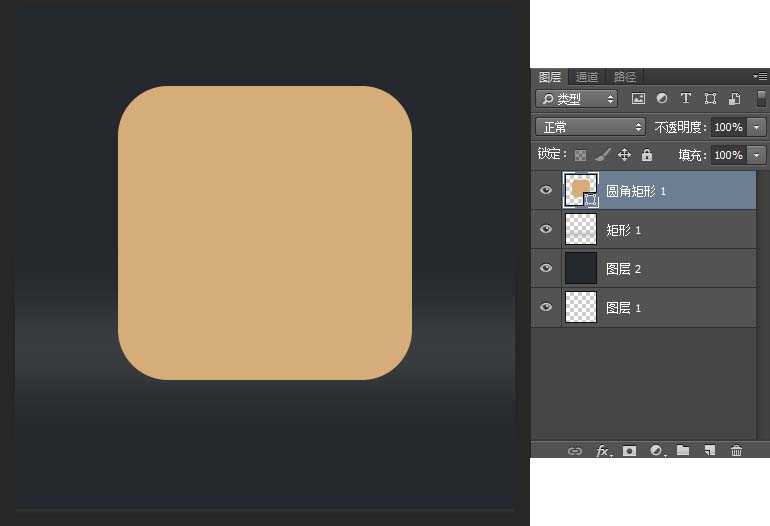Viewport: 770px width, 526px height.
Task: Toggle the layer filter on/off switch
Action: pyautogui.click(x=761, y=99)
